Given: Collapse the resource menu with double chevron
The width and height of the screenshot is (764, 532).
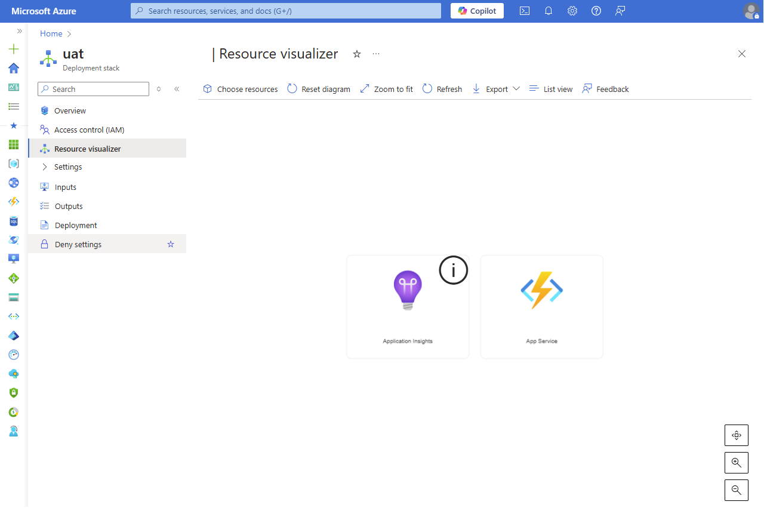Looking at the screenshot, I should 177,89.
